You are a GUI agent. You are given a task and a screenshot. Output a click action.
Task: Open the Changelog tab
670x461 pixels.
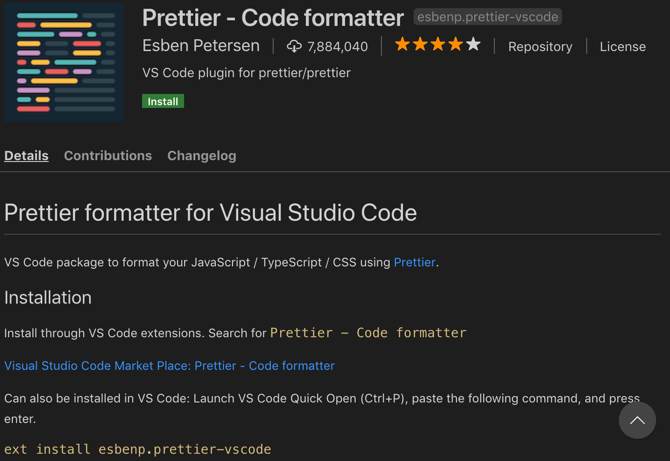tap(202, 155)
